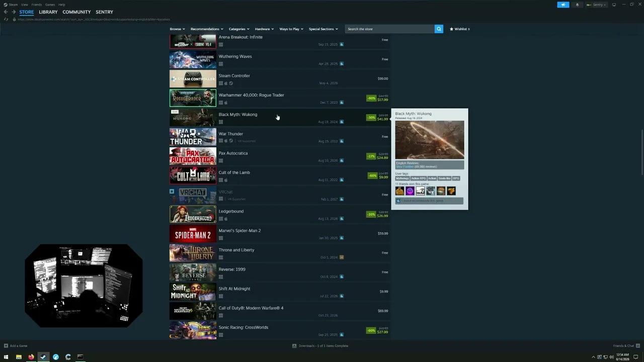Click the Windows platform icon for Wuthering Waves
Image resolution: width=644 pixels, height=362 pixels.
(221, 64)
